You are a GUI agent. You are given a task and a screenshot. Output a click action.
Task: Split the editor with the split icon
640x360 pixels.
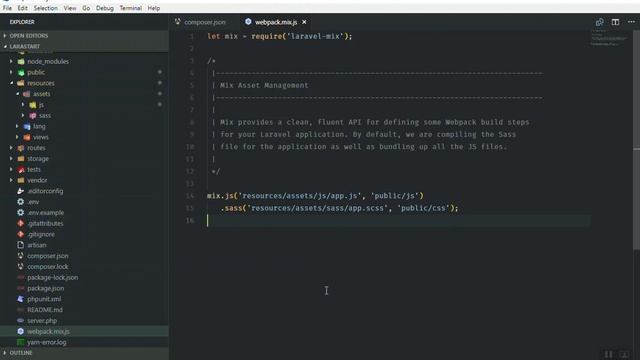[x=615, y=22]
